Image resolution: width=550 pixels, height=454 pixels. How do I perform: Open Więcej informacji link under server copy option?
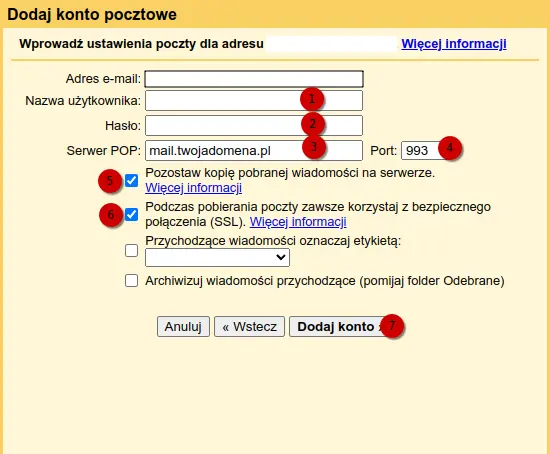(x=194, y=188)
